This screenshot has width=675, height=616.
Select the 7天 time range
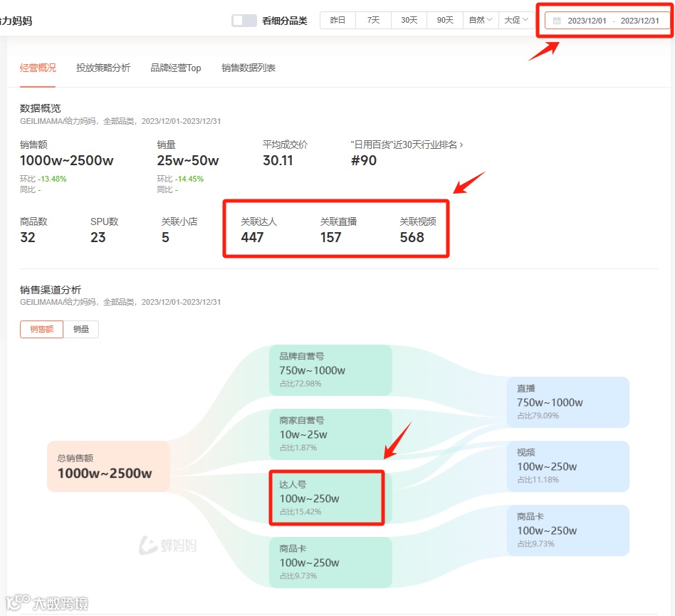coord(374,20)
